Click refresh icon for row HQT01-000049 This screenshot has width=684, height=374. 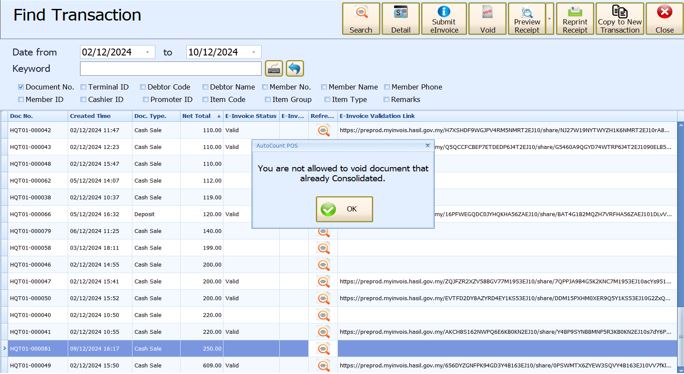point(323,366)
